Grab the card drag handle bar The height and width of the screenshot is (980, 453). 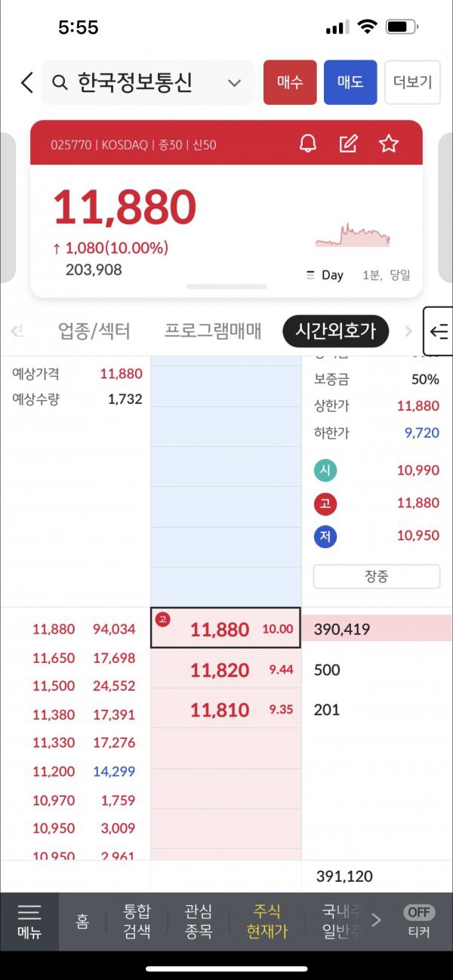226,287
